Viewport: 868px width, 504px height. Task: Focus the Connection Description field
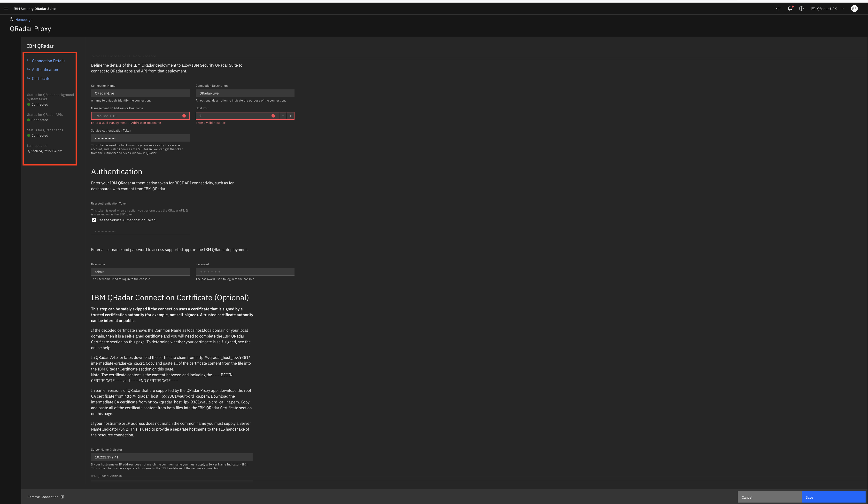click(x=245, y=94)
